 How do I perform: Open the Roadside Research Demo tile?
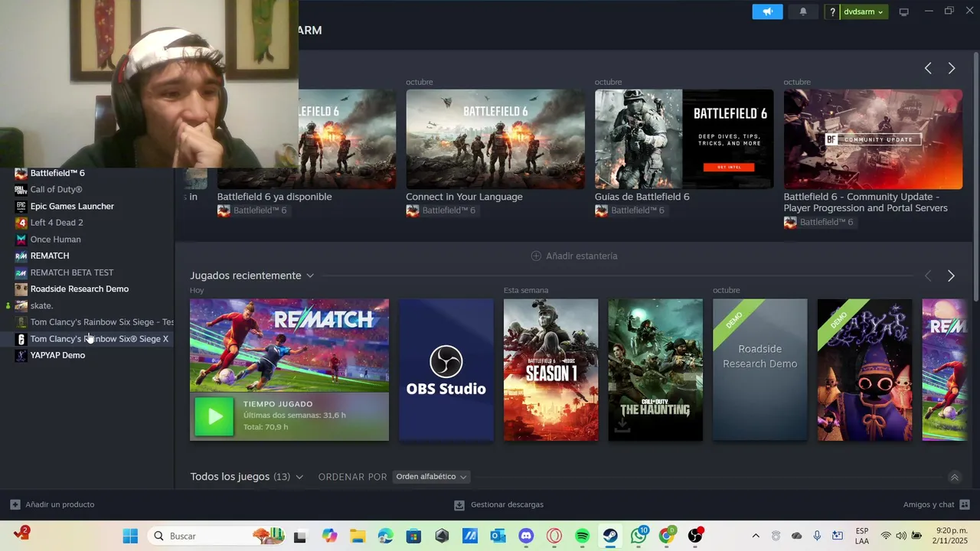point(759,370)
